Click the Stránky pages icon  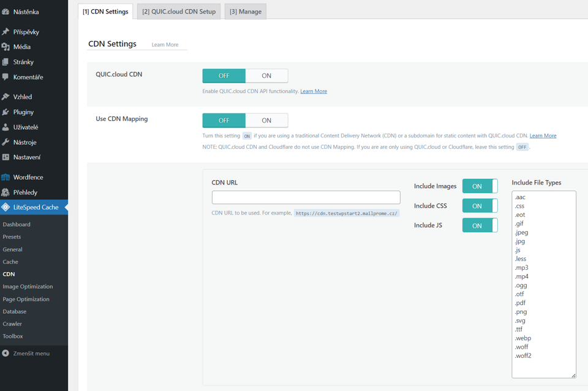6,62
